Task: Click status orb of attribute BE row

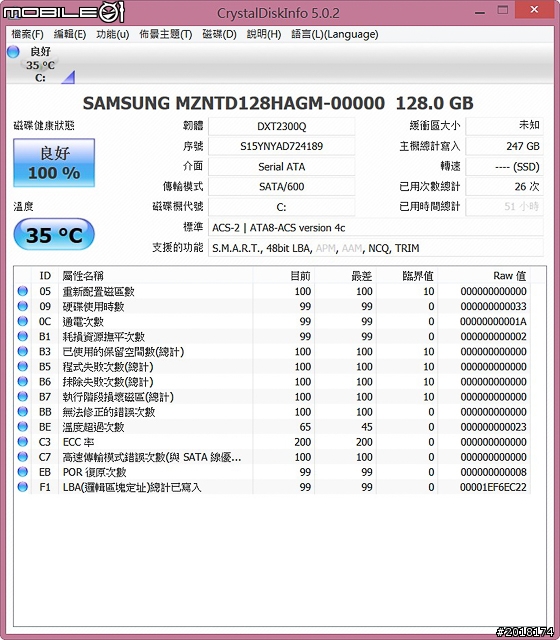Action: [22, 427]
